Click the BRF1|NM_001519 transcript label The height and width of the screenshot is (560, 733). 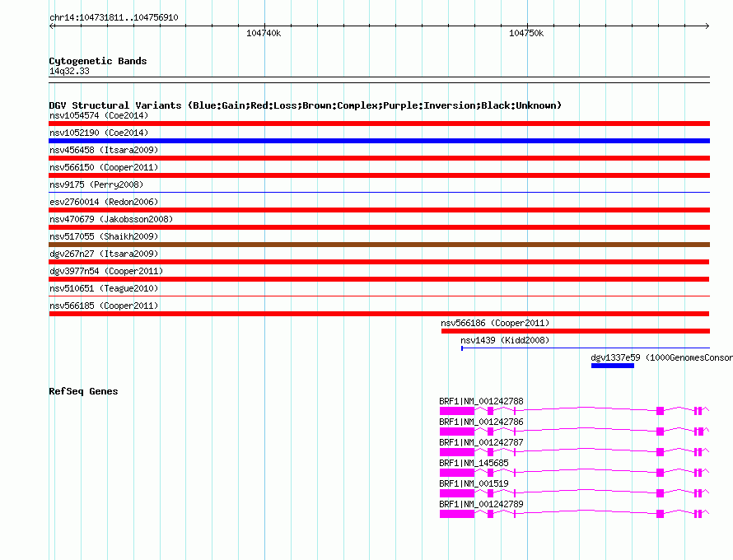[x=474, y=483]
